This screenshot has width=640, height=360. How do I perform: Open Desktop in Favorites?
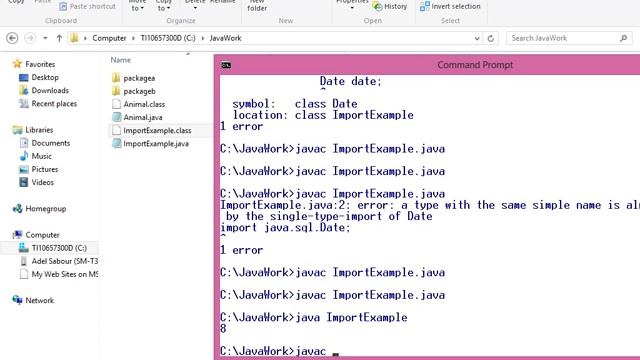[x=45, y=77]
